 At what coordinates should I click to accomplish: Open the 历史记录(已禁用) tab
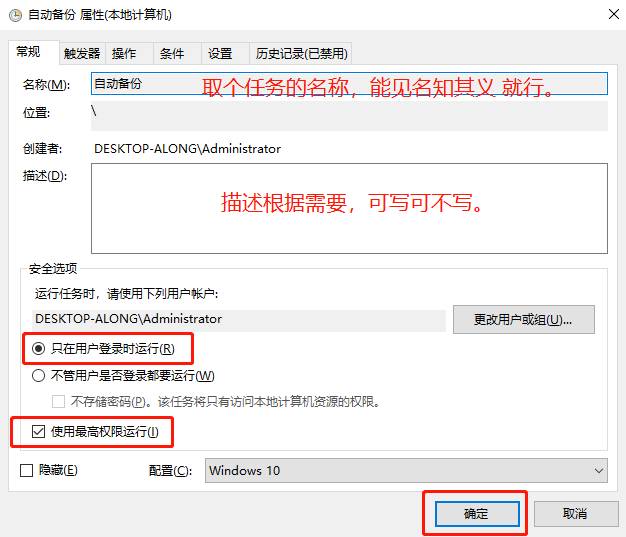(301, 54)
